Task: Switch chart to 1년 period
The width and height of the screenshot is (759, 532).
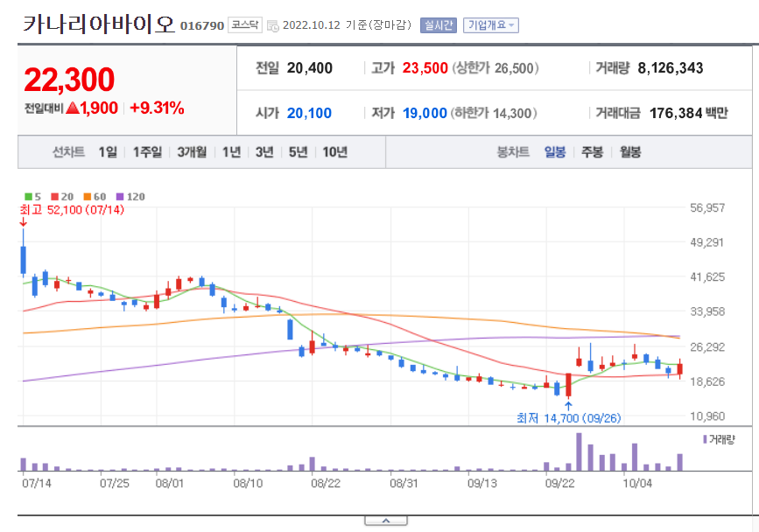Action: click(231, 152)
